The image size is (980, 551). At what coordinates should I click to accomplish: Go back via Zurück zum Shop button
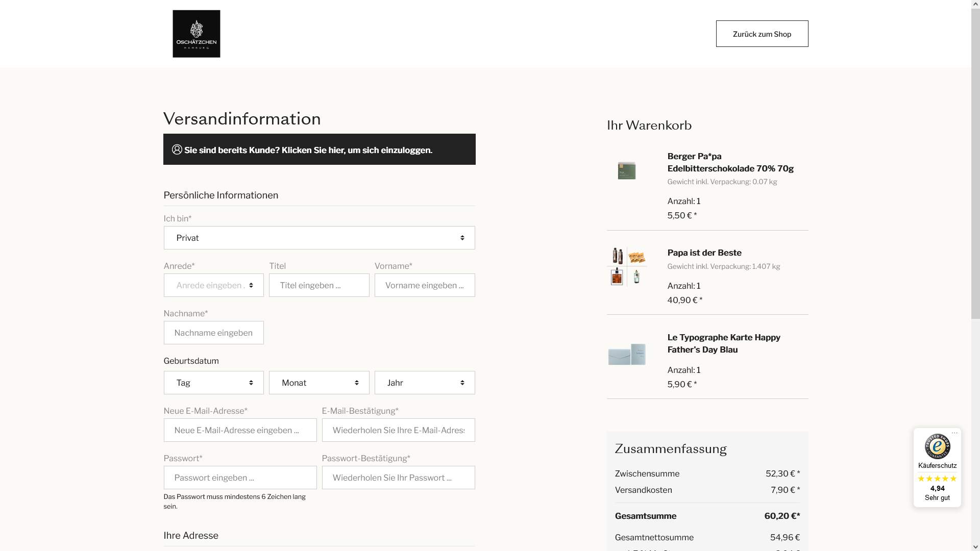762,34
